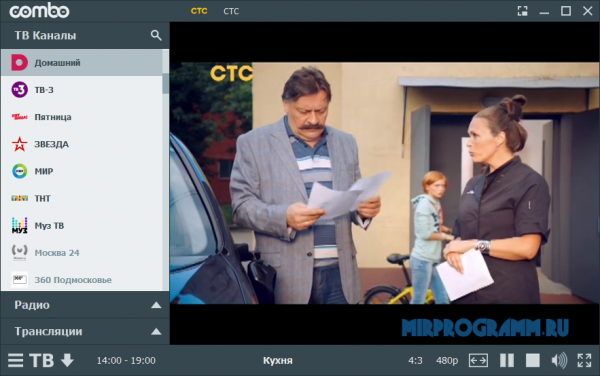Image resolution: width=600 pixels, height=376 pixels.
Task: Enter fullscreen mode
Action: click(x=584, y=360)
